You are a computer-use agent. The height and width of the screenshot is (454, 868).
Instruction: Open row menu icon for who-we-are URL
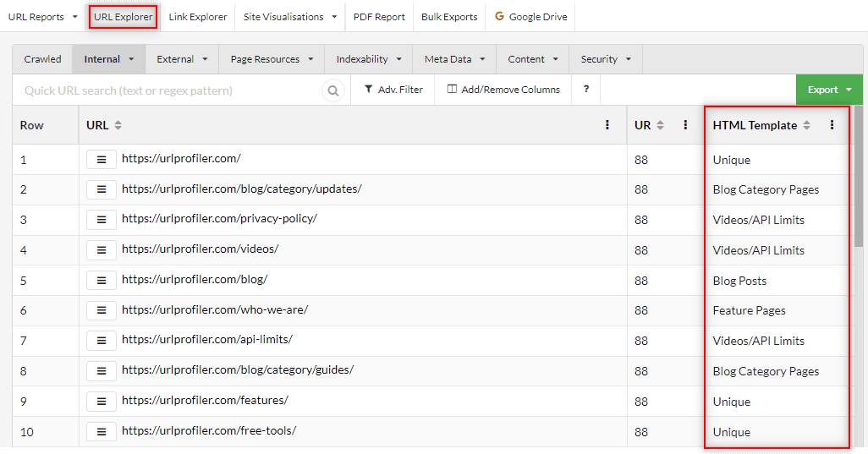102,310
